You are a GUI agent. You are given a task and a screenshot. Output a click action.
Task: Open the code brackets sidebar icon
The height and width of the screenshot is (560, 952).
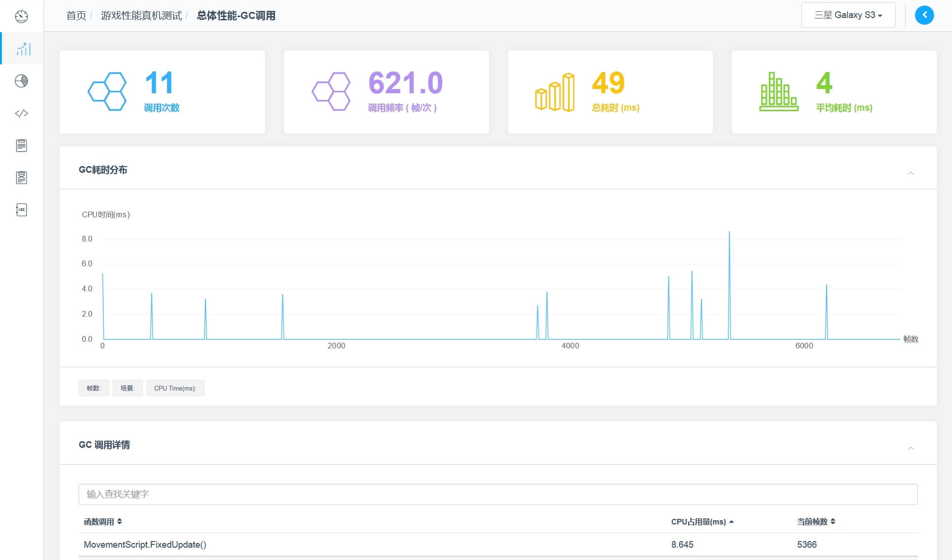click(x=21, y=113)
